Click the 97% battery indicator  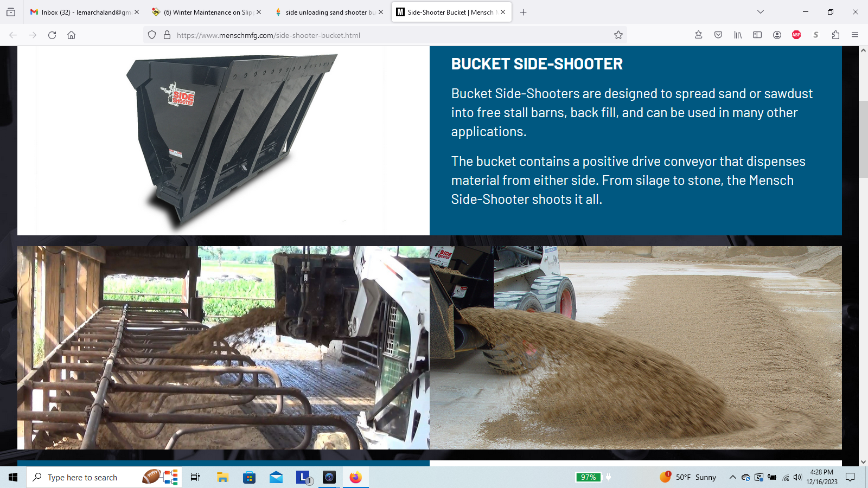(x=589, y=477)
